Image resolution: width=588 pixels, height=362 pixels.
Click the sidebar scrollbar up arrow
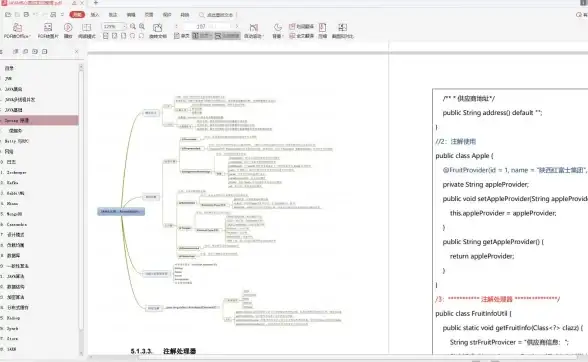tap(81, 67)
